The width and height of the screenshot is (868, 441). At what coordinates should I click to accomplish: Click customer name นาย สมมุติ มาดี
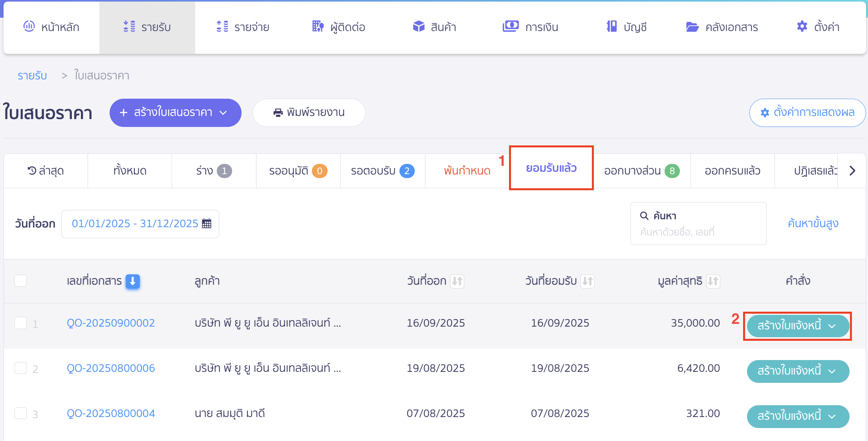click(230, 413)
